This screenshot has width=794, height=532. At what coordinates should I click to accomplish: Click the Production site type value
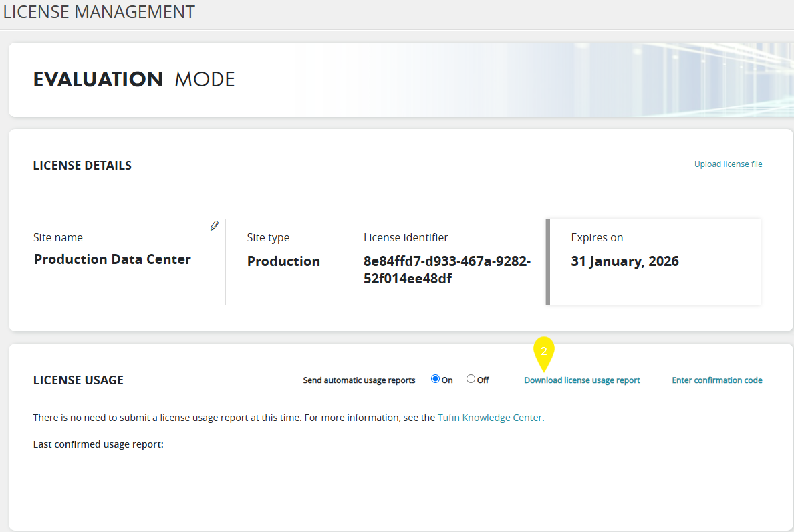click(x=283, y=261)
